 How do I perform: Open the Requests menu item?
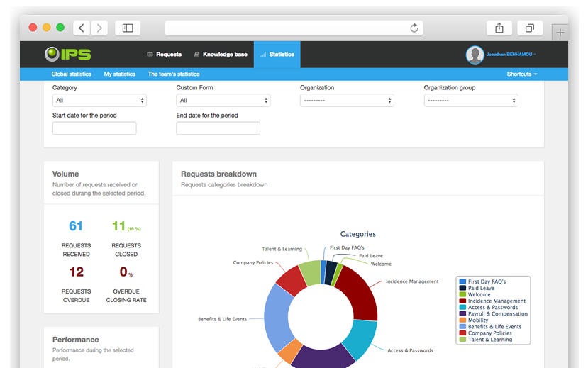pyautogui.click(x=165, y=55)
